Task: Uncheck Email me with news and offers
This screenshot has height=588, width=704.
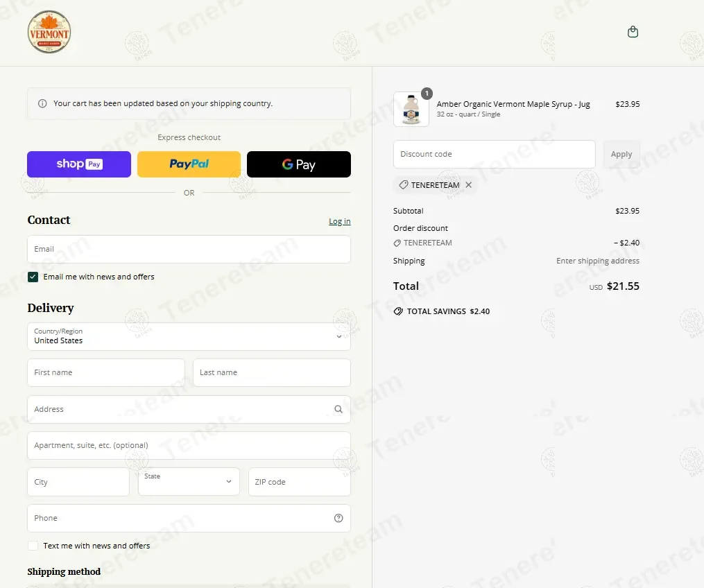Action: pos(33,277)
